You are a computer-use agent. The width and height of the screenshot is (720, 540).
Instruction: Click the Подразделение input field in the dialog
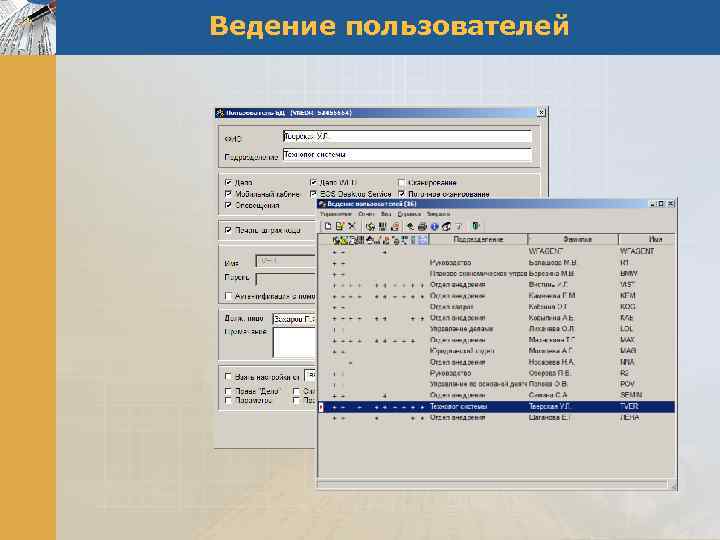[407, 155]
